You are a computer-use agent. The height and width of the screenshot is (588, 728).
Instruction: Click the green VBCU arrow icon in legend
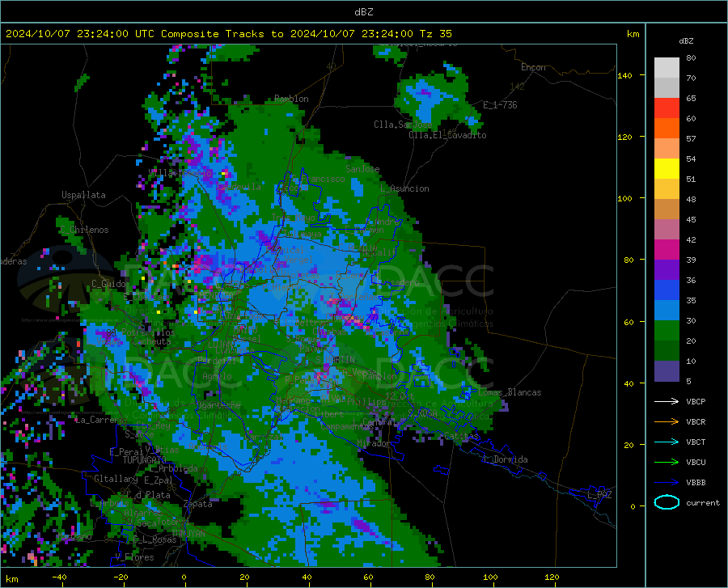pyautogui.click(x=667, y=463)
